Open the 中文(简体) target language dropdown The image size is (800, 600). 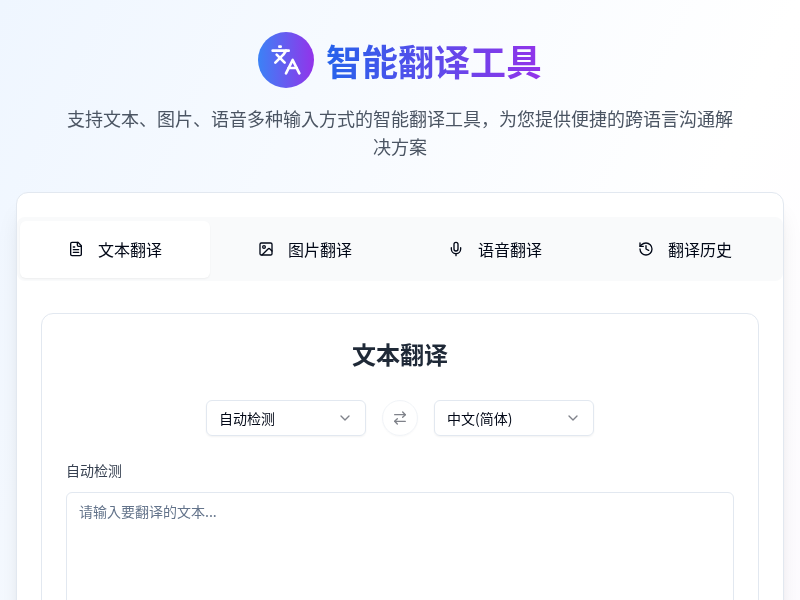[514, 418]
